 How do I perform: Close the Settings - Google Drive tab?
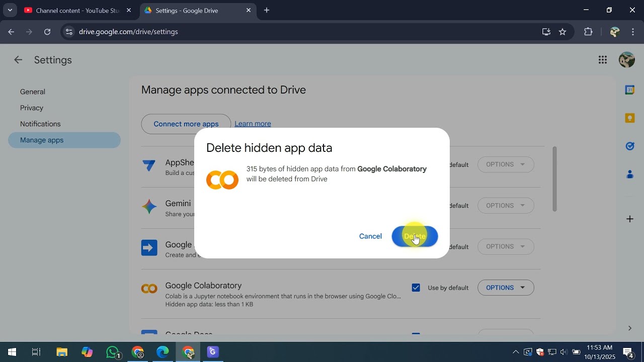(x=249, y=10)
